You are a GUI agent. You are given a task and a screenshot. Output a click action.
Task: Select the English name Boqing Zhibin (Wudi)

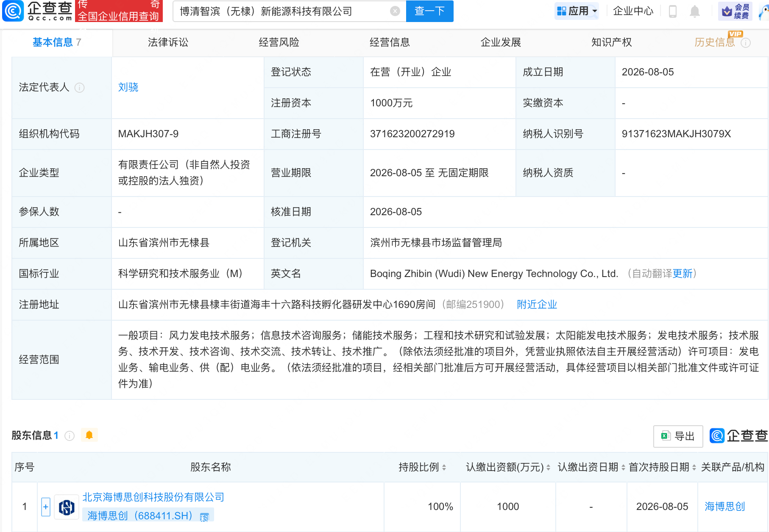[x=494, y=274]
